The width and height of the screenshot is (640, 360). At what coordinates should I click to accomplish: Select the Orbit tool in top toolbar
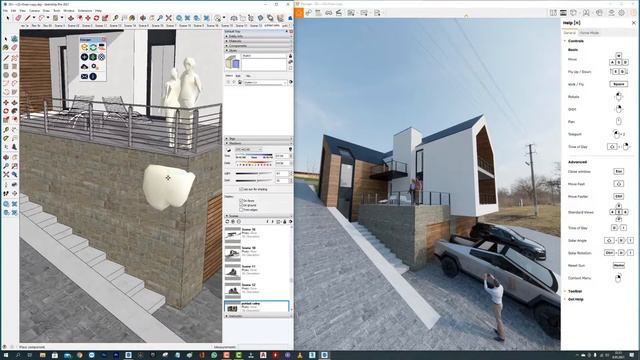point(143,18)
